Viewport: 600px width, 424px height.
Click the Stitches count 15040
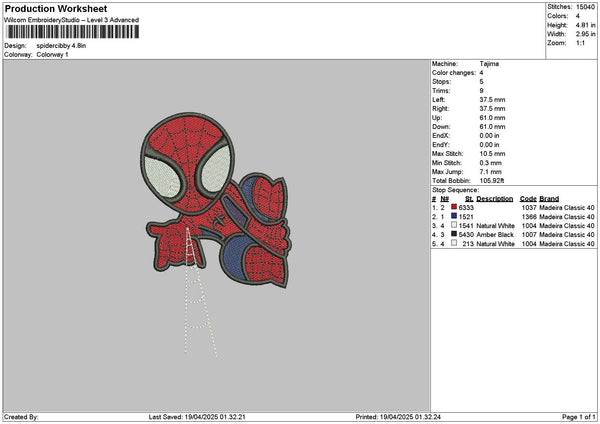585,6
